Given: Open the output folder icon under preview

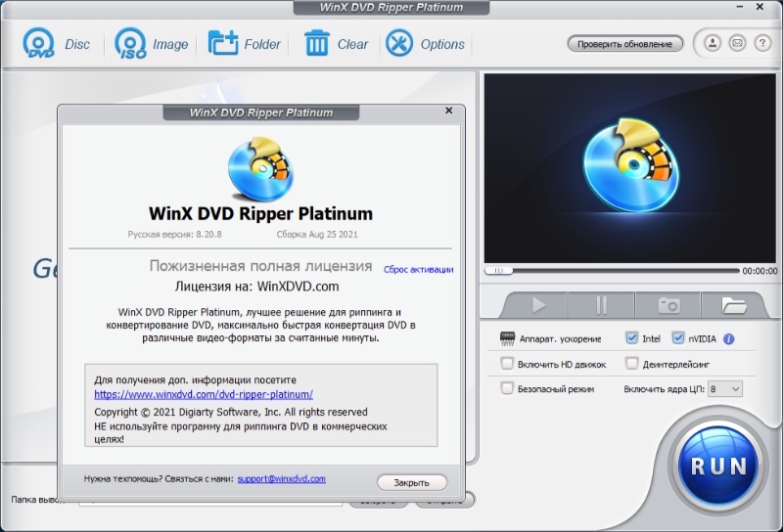Looking at the screenshot, I should coord(734,305).
